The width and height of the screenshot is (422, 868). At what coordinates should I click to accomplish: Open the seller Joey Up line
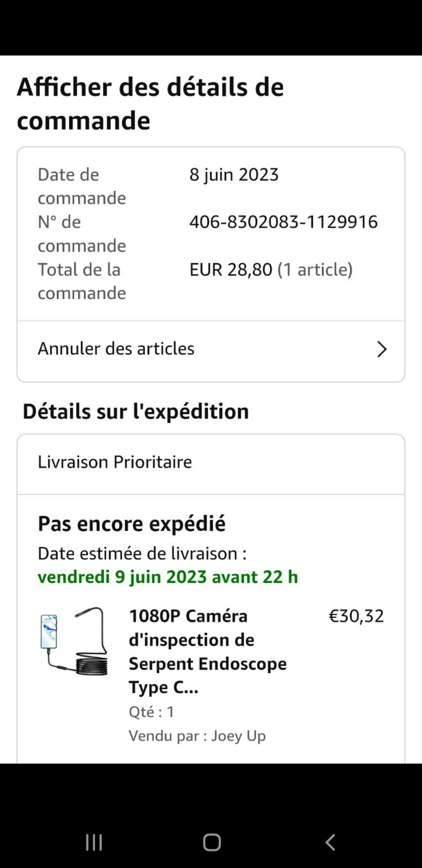[197, 736]
